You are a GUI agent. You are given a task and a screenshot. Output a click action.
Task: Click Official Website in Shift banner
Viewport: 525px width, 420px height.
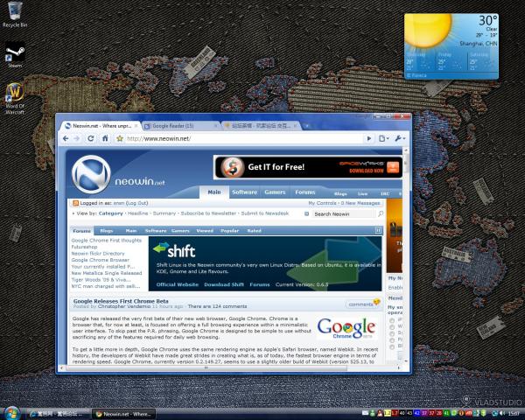pyautogui.click(x=178, y=284)
